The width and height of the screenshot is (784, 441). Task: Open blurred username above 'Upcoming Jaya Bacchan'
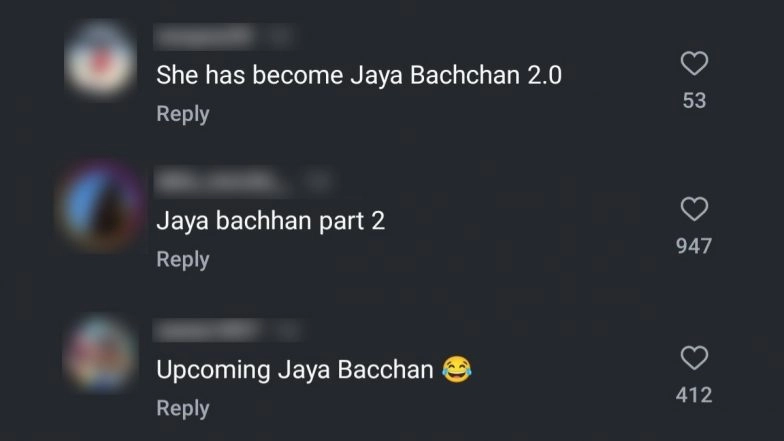pos(208,330)
